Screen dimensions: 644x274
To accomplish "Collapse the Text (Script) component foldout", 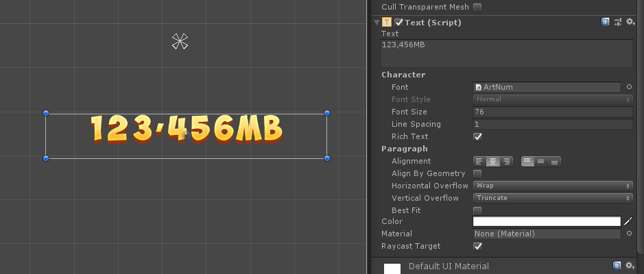I will tap(377, 23).
